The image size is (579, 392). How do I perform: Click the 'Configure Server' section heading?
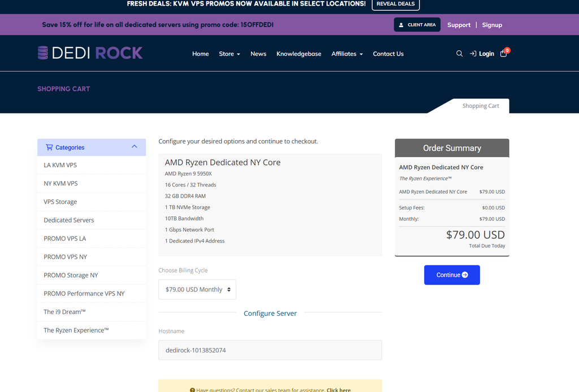pos(270,313)
